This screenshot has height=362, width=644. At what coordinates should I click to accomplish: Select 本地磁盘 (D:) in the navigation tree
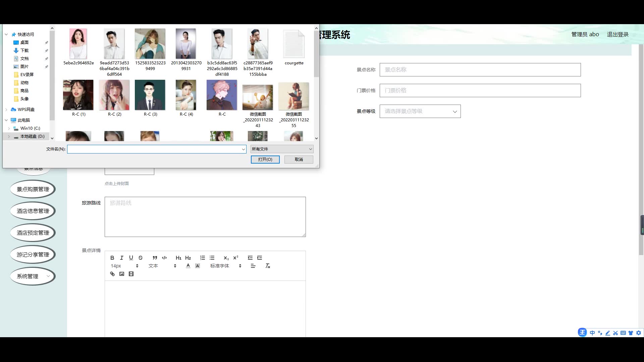point(32,136)
